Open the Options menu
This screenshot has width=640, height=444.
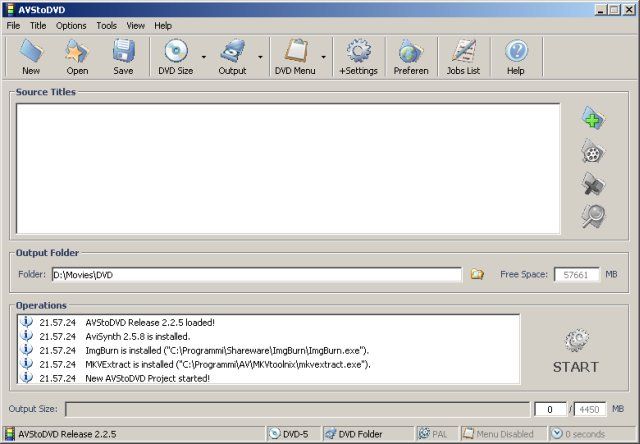click(71, 26)
